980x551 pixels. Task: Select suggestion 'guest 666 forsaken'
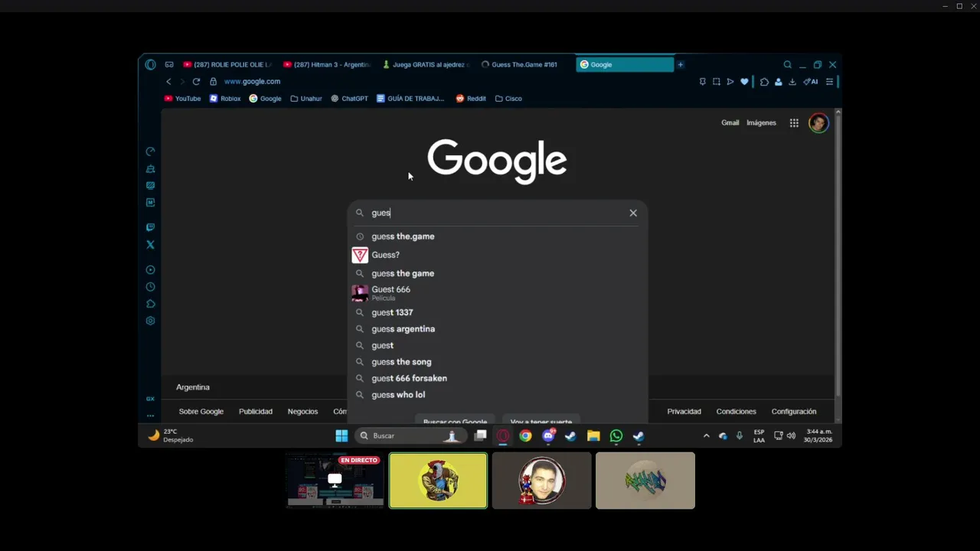(x=498, y=378)
